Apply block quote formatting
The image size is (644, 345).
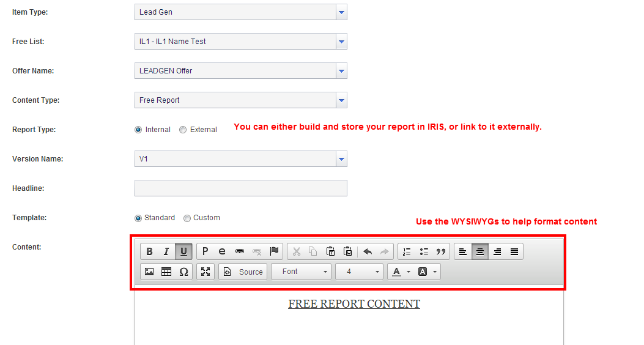(x=441, y=251)
